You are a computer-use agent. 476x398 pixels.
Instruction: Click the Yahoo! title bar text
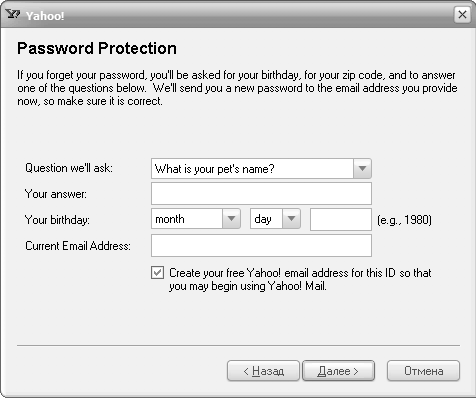45,16
